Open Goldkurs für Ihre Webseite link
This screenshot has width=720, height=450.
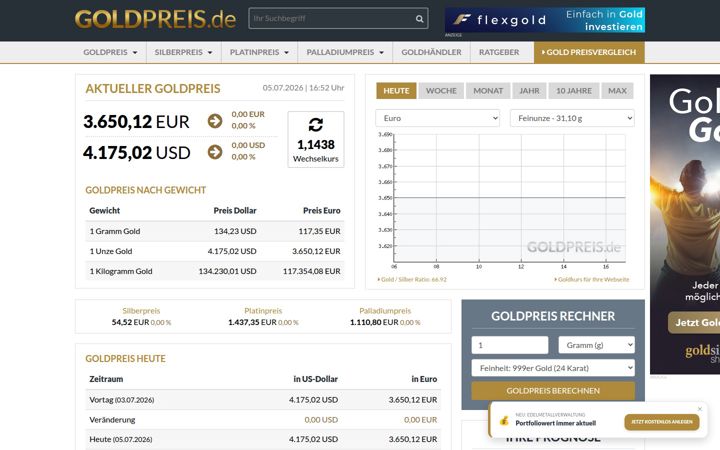592,279
